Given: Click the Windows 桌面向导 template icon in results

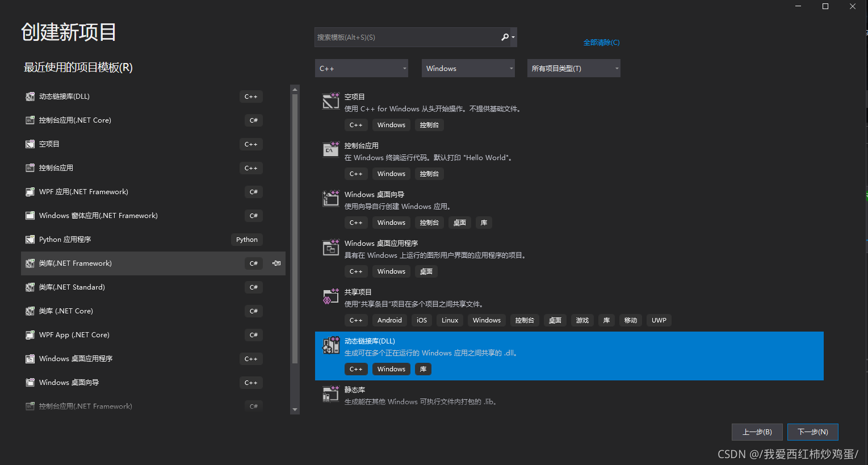Looking at the screenshot, I should (x=331, y=198).
